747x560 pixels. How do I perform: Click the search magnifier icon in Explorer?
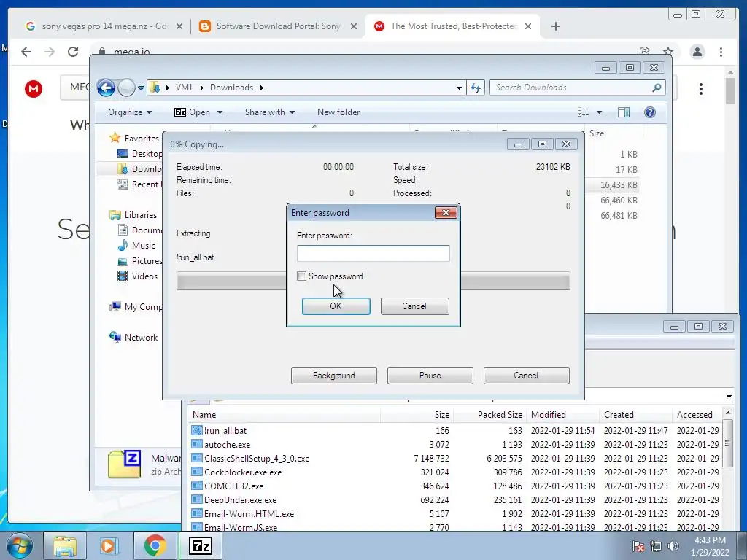point(657,87)
